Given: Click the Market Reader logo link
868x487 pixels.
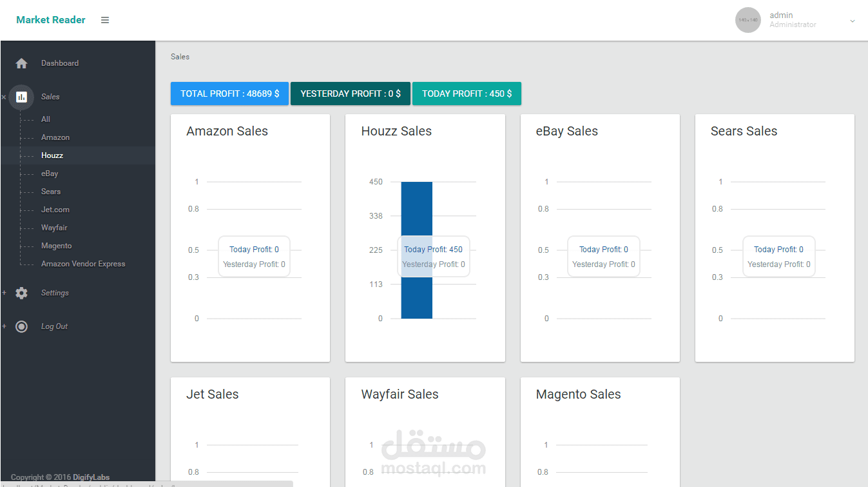Looking at the screenshot, I should (x=51, y=20).
